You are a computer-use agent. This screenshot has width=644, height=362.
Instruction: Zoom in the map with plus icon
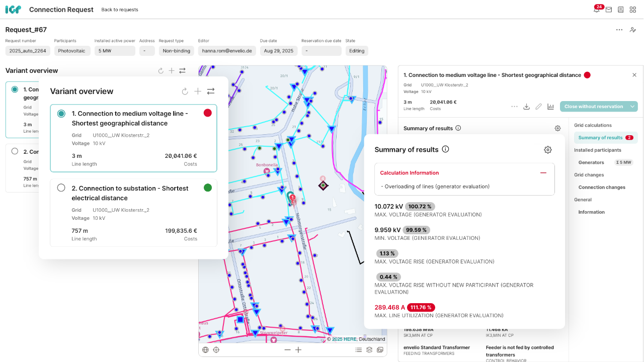tap(298, 350)
